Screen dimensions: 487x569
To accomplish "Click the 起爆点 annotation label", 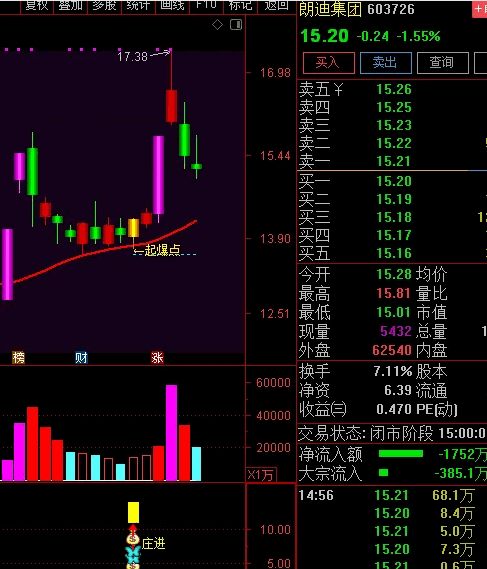I will tap(162, 250).
